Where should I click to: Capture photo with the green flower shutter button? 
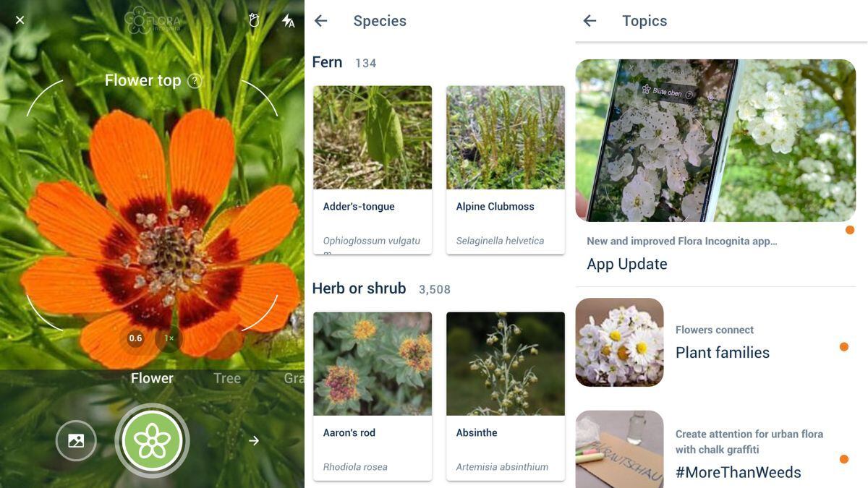pyautogui.click(x=152, y=440)
